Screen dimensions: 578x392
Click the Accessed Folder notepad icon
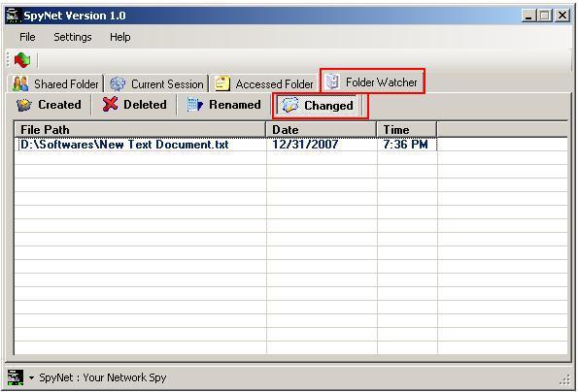tap(222, 83)
